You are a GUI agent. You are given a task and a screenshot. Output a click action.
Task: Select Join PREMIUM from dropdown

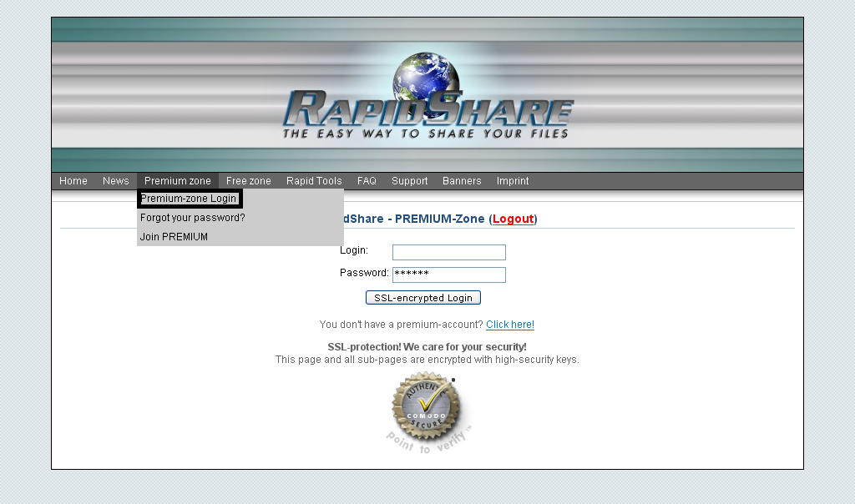[x=174, y=236]
